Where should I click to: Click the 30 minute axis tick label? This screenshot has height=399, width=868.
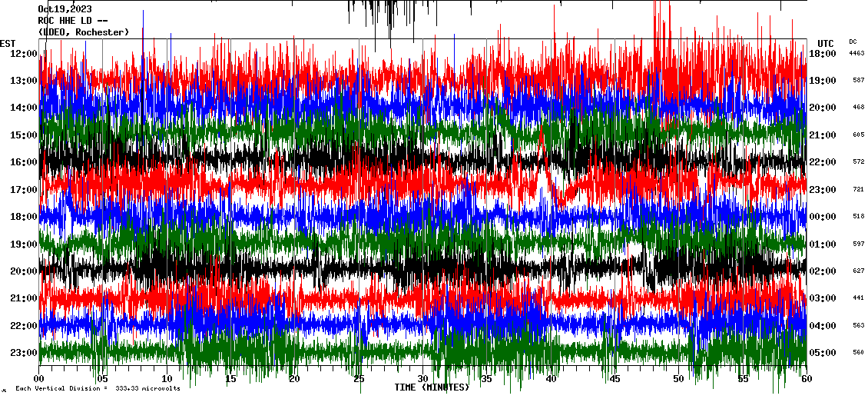point(422,378)
